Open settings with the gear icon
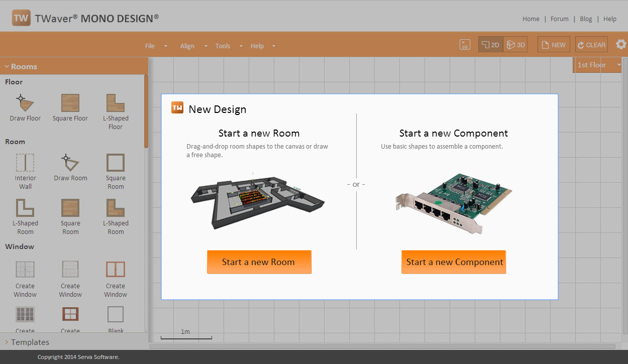628x364 pixels. 621,45
